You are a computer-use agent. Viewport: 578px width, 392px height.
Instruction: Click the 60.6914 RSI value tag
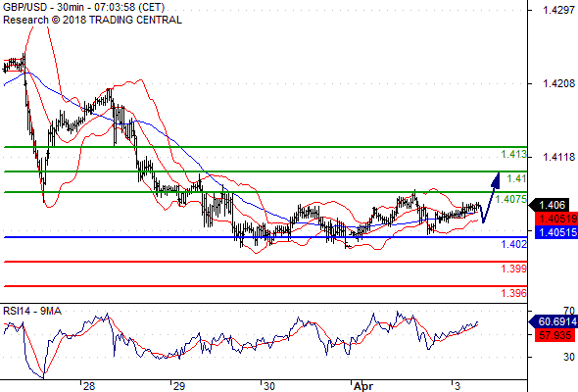click(554, 322)
